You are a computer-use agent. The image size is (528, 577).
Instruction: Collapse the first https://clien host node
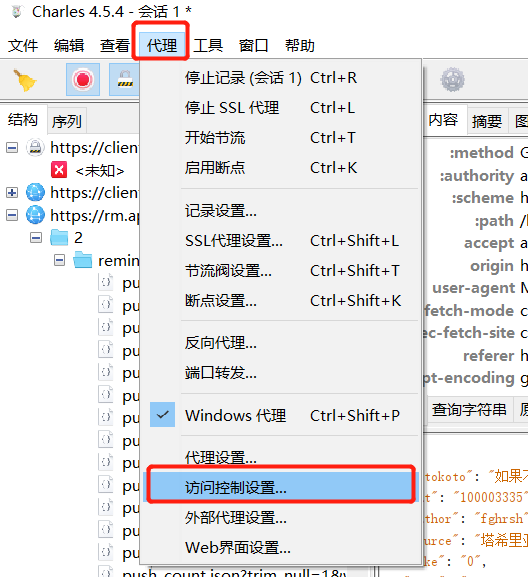(x=12, y=148)
